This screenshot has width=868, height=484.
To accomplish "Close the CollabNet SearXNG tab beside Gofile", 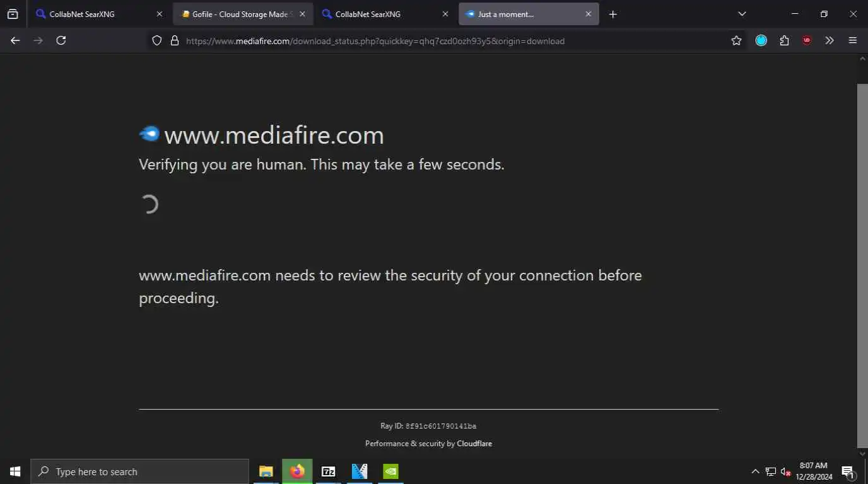I will coord(445,14).
